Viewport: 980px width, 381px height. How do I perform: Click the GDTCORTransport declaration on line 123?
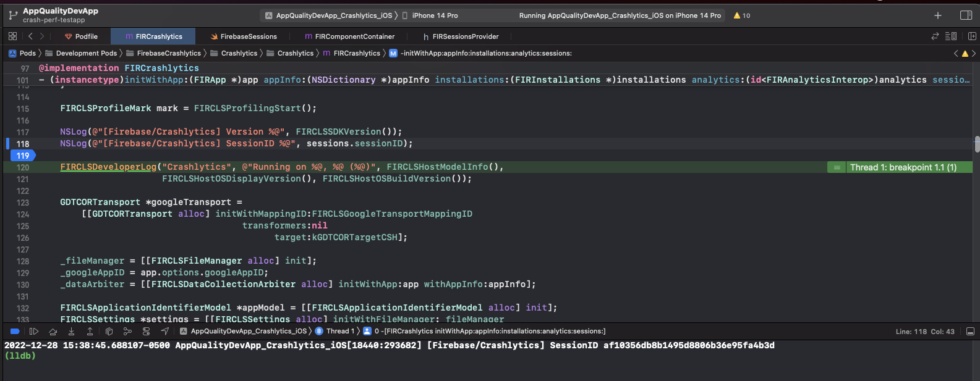[151, 202]
